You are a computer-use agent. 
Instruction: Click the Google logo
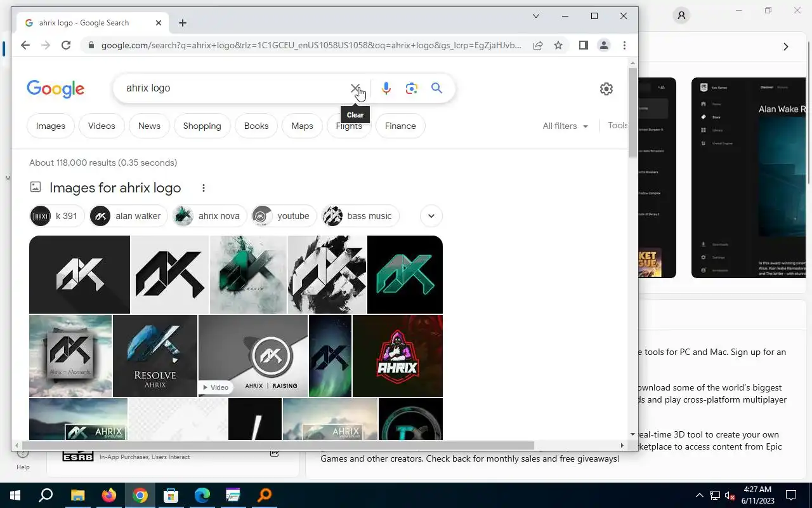click(56, 89)
